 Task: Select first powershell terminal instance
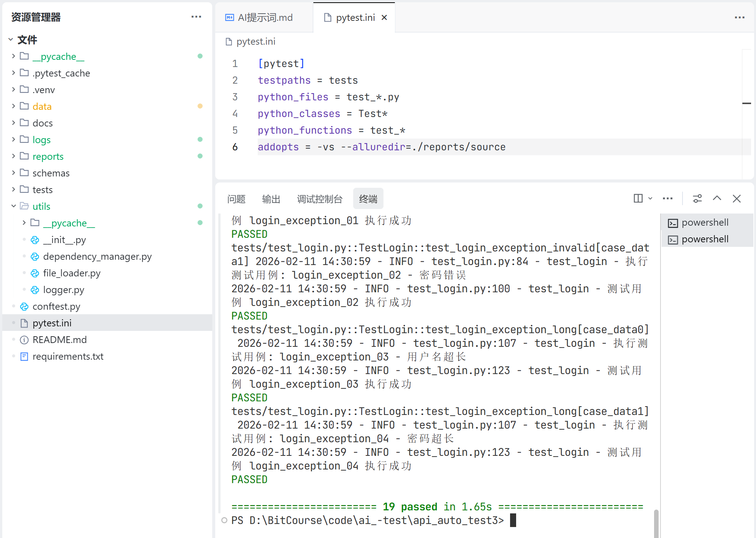704,223
